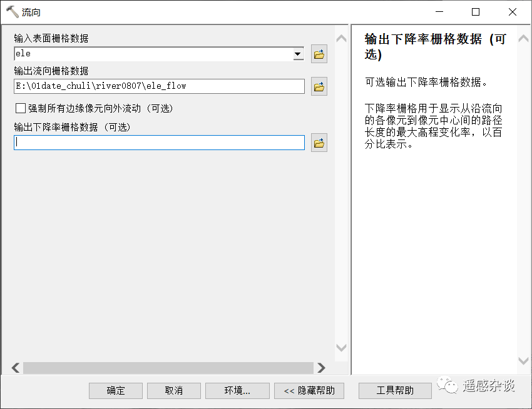Click the help panel's scroll down arrow
Image resolution: width=532 pixels, height=409 pixels.
[x=523, y=360]
